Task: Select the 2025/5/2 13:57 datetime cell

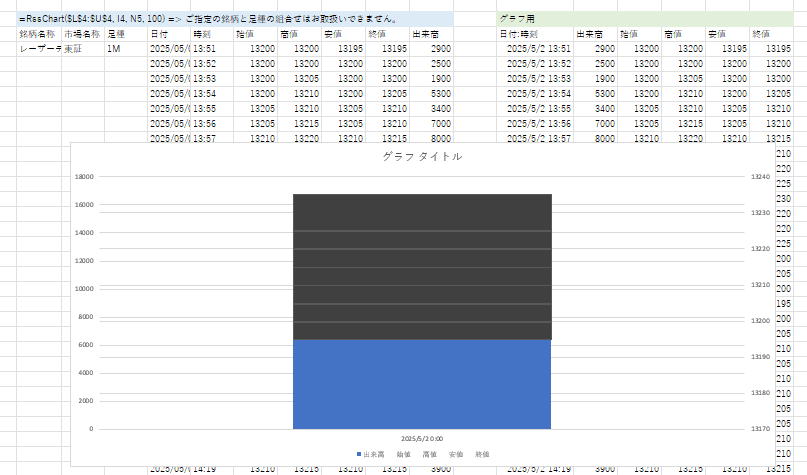Action: 535,137
